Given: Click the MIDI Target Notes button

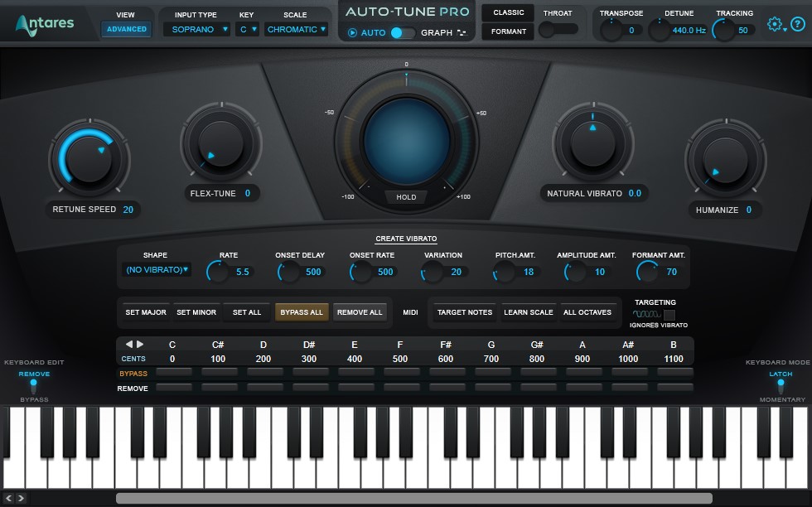Looking at the screenshot, I should (x=465, y=312).
